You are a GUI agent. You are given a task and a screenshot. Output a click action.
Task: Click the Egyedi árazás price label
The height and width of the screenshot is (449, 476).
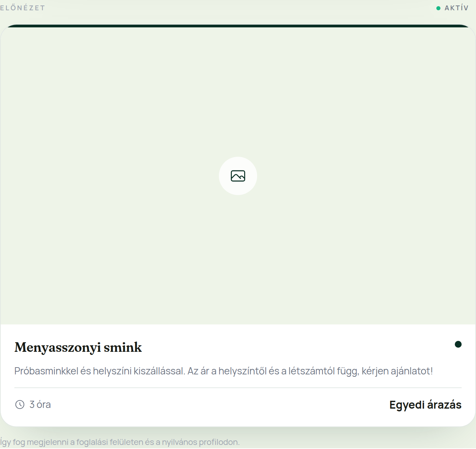(425, 405)
